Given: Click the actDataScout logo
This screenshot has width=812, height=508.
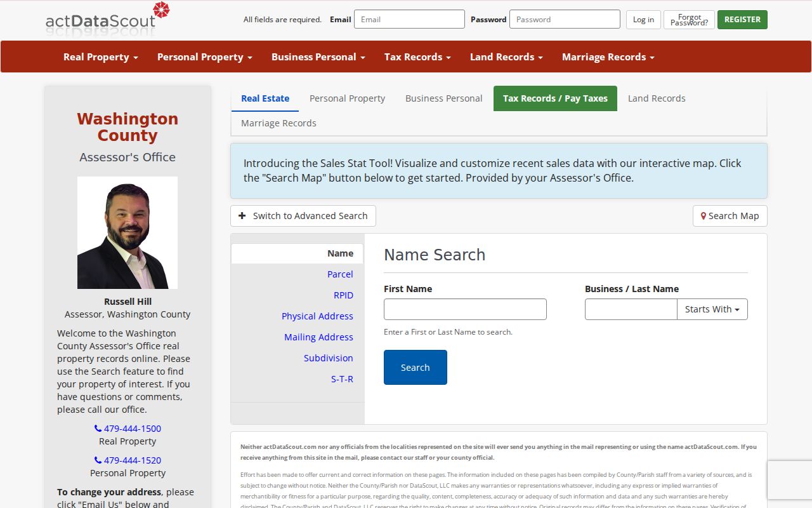Looking at the screenshot, I should point(108,19).
